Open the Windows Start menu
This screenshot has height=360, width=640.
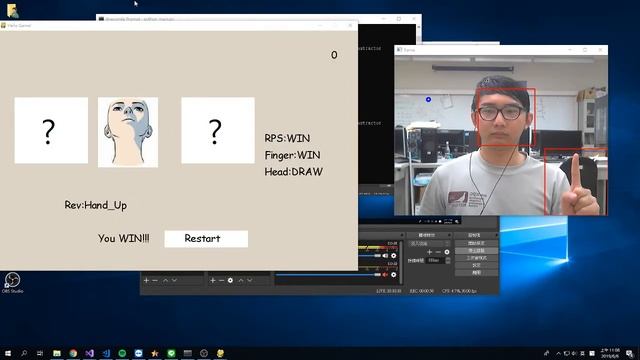pyautogui.click(x=8, y=353)
